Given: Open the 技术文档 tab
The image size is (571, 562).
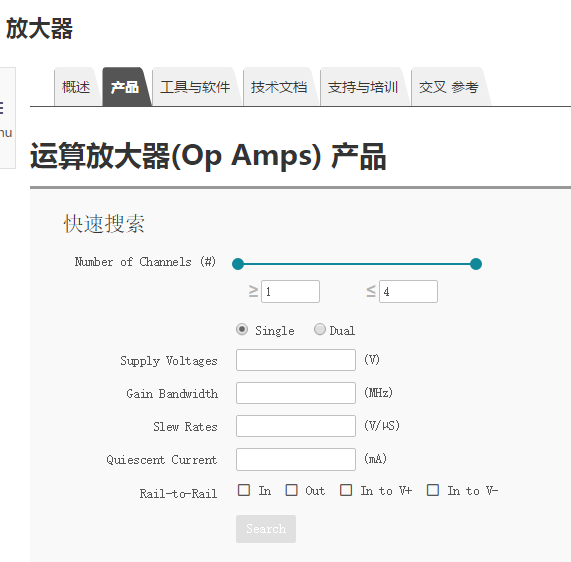Looking at the screenshot, I should click(279, 87).
